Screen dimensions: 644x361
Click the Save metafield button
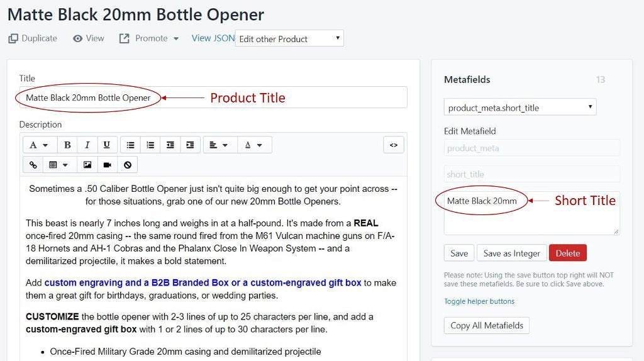click(x=458, y=253)
